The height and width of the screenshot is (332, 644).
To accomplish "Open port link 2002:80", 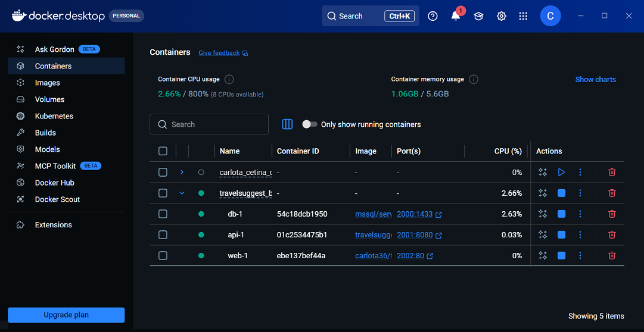I will pos(415,256).
